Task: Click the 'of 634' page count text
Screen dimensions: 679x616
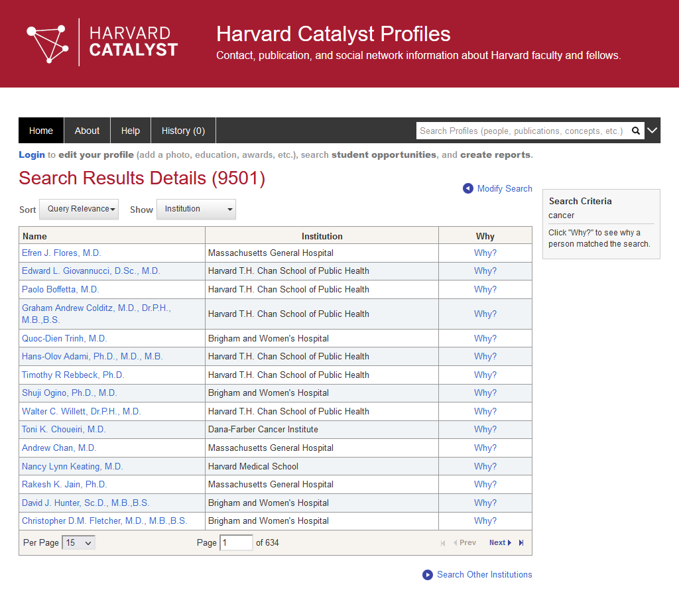Action: [x=268, y=543]
